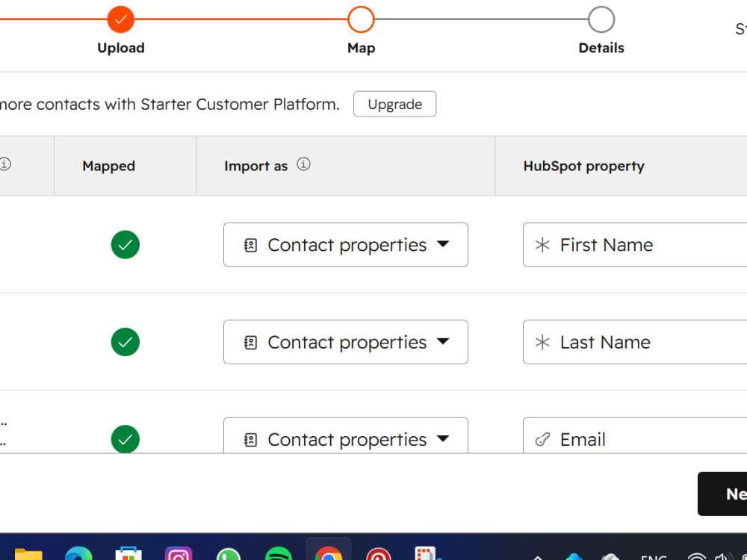Go to the Details step circle
Image resolution: width=747 pixels, height=560 pixels.
point(601,19)
